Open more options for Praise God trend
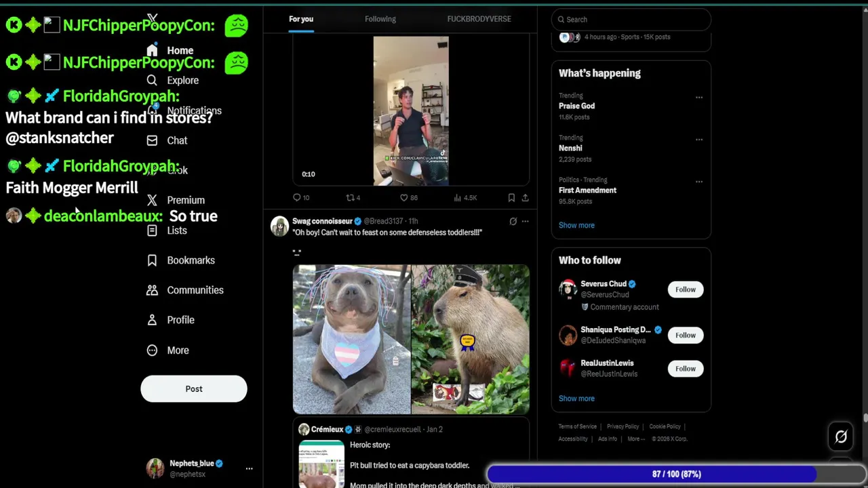Image resolution: width=868 pixels, height=488 pixels. pos(698,97)
